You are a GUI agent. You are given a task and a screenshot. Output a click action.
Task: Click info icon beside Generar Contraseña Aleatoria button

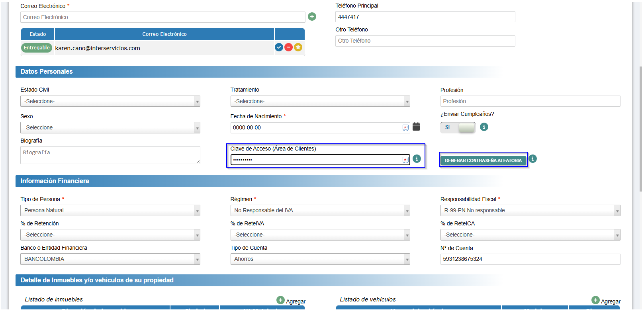pos(532,159)
